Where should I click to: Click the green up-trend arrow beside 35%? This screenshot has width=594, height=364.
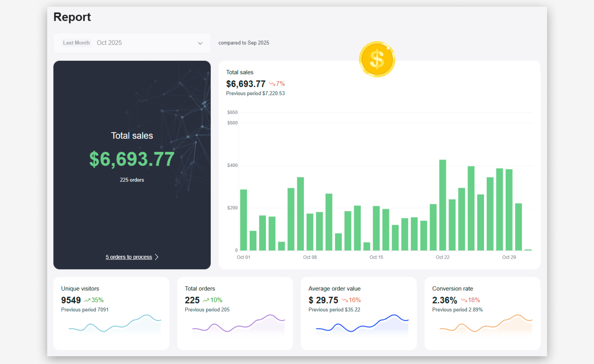[87, 300]
